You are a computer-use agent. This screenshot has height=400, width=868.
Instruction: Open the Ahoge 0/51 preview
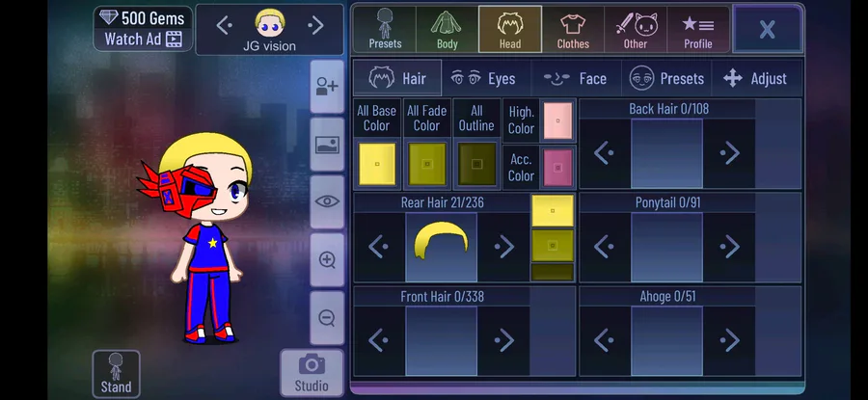(667, 341)
